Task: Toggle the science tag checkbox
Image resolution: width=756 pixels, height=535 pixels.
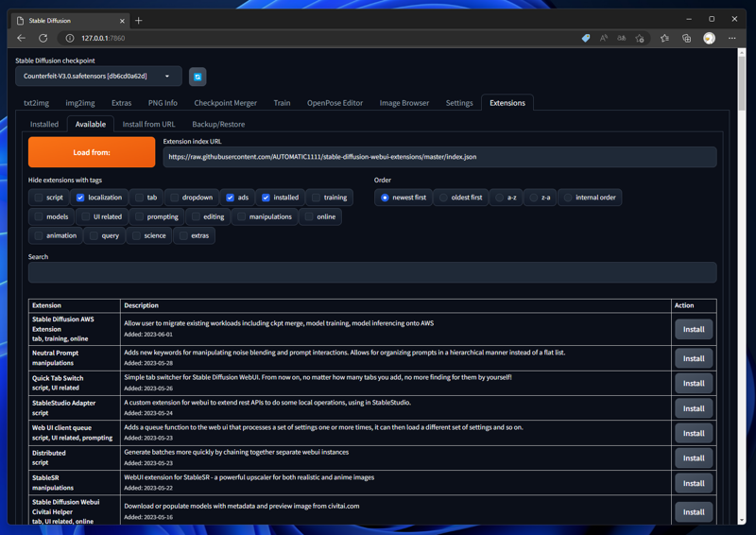Action: (x=136, y=235)
